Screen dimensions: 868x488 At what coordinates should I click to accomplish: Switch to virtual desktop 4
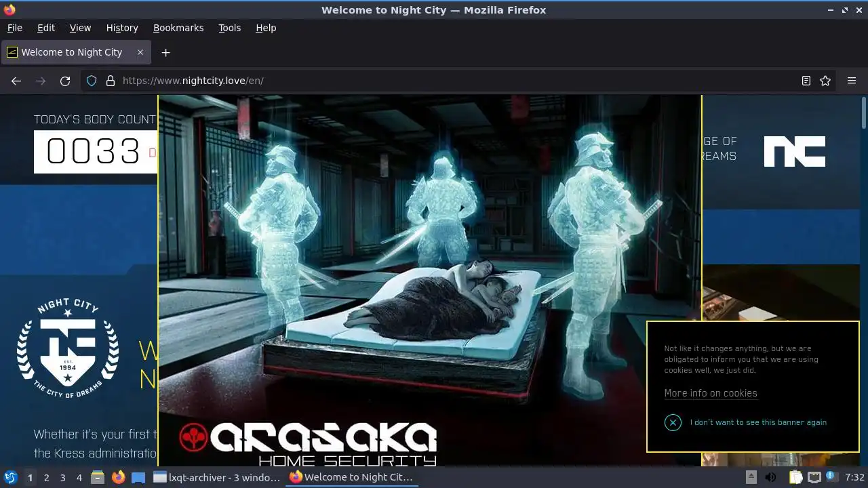click(79, 477)
